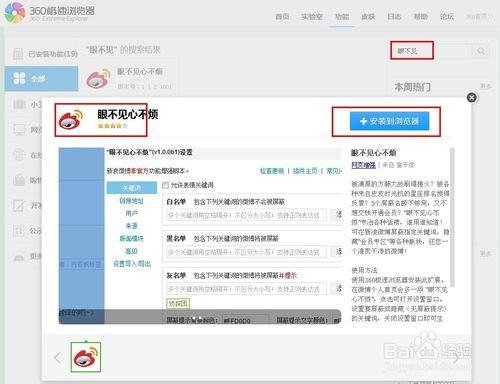Click the calendar icon beside 已安装功能
Screen dimensions: 500x384
click(x=18, y=54)
